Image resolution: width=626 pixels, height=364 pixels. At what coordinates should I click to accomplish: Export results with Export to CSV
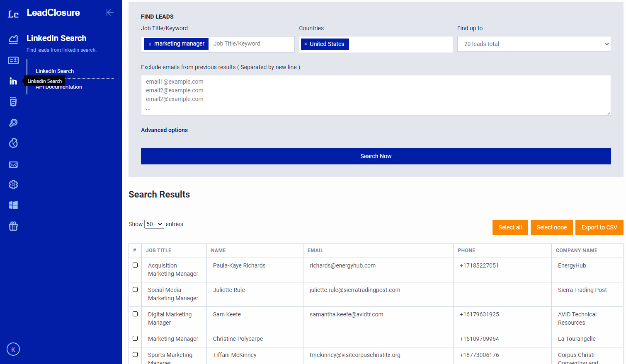click(x=599, y=227)
